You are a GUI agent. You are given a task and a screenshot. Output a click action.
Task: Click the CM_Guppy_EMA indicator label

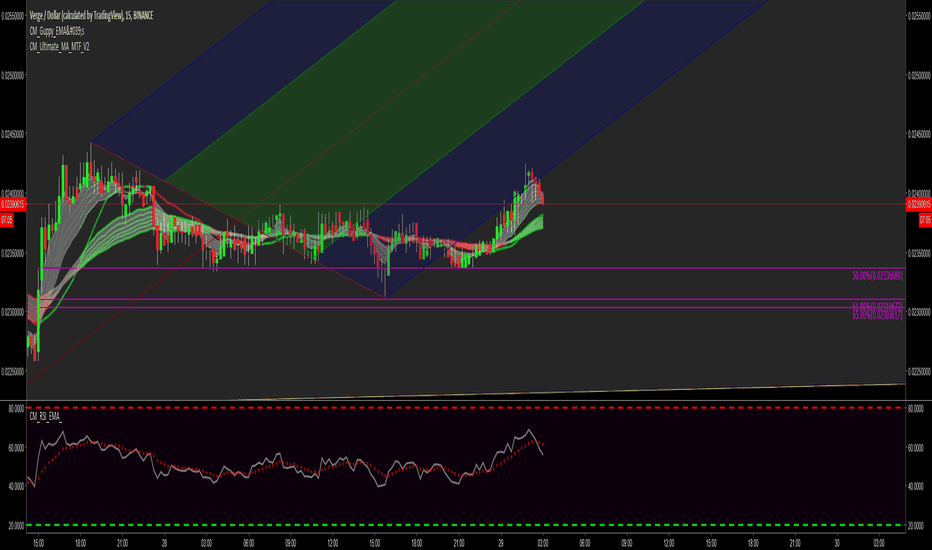56,31
